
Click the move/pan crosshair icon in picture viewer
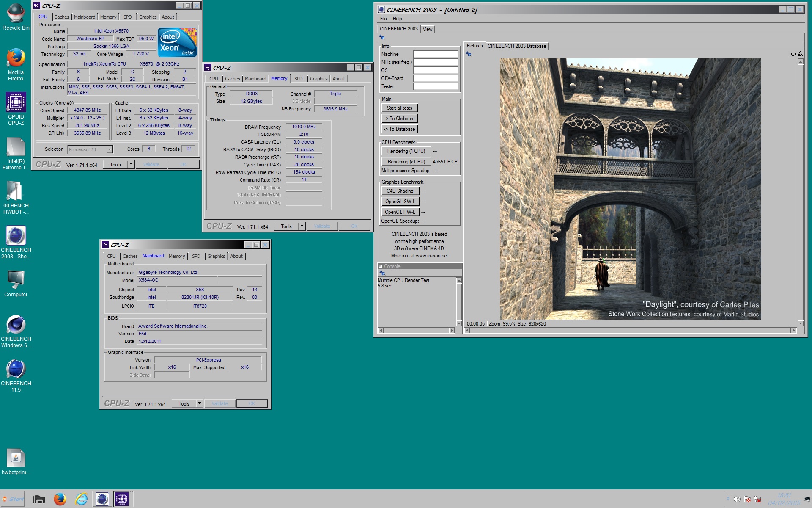(x=793, y=54)
